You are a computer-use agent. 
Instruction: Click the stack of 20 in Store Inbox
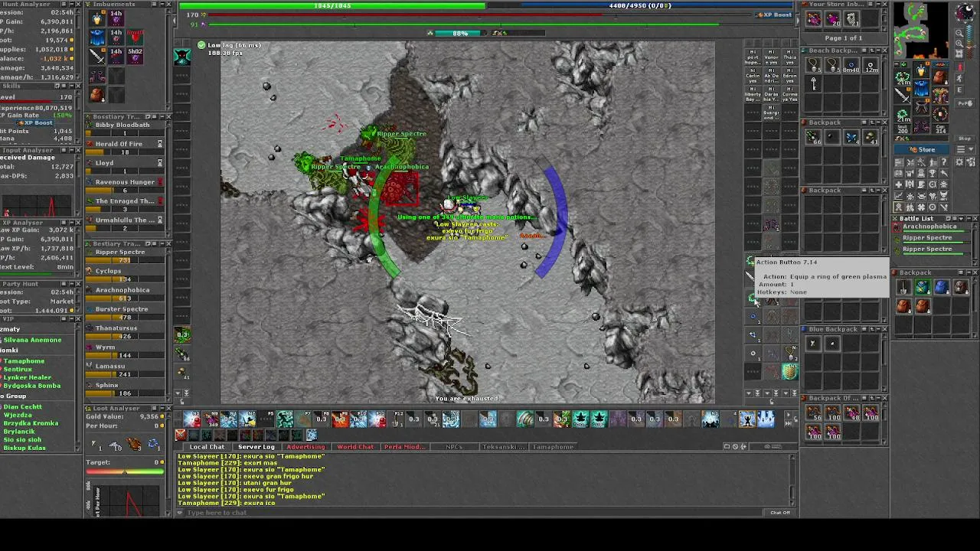[x=833, y=19]
